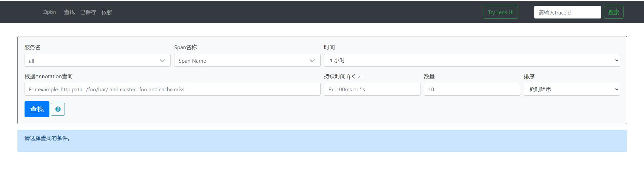Open the 服务名 'all' combo box
The image size is (644, 191).
tap(91, 61)
